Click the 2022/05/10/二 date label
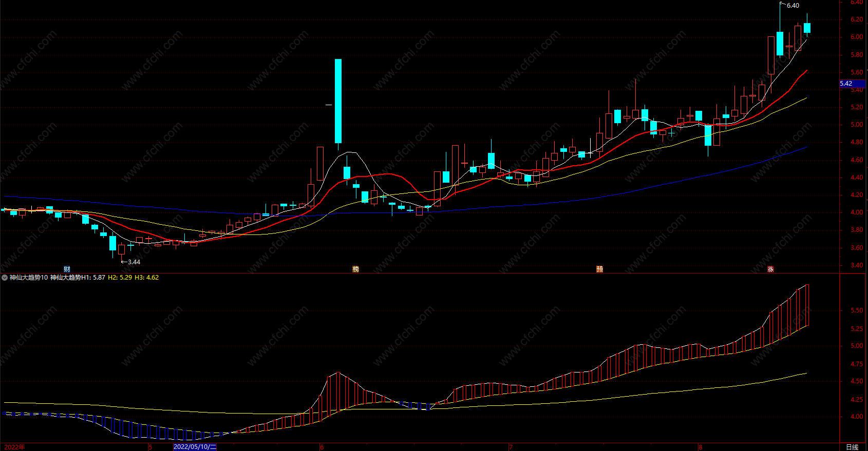Screen dimensions: 868x451 tap(195, 447)
